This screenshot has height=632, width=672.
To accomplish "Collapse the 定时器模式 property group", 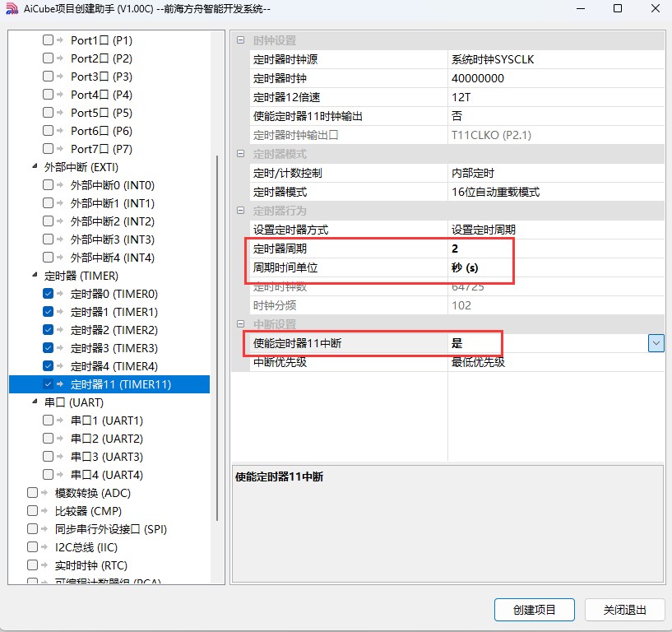I will tap(241, 154).
